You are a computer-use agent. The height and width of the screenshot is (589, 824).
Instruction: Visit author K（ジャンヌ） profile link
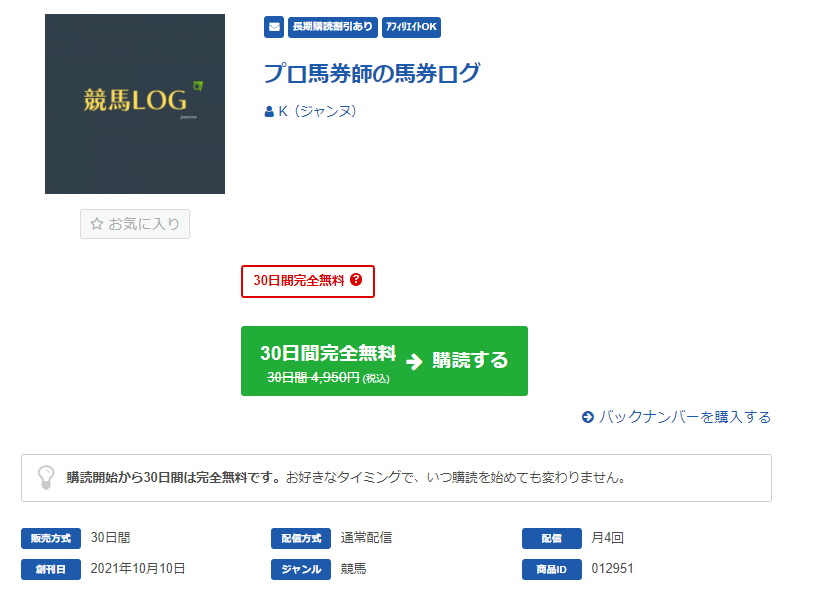tap(318, 112)
